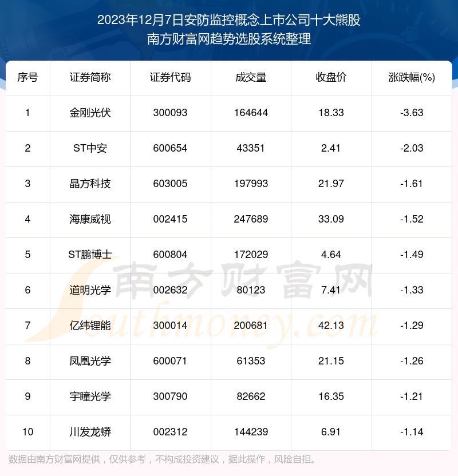Click the closing price 42.13

(331, 326)
